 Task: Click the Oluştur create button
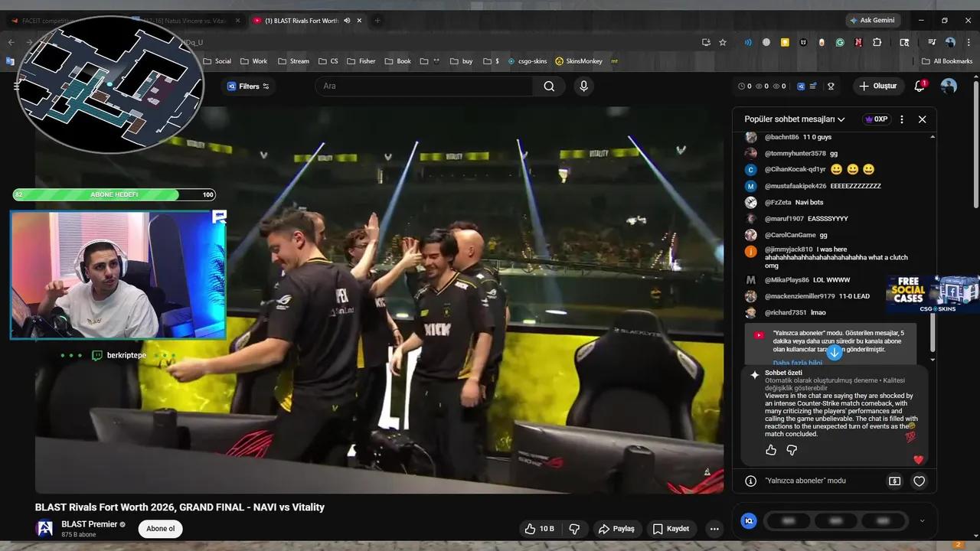[x=877, y=86]
